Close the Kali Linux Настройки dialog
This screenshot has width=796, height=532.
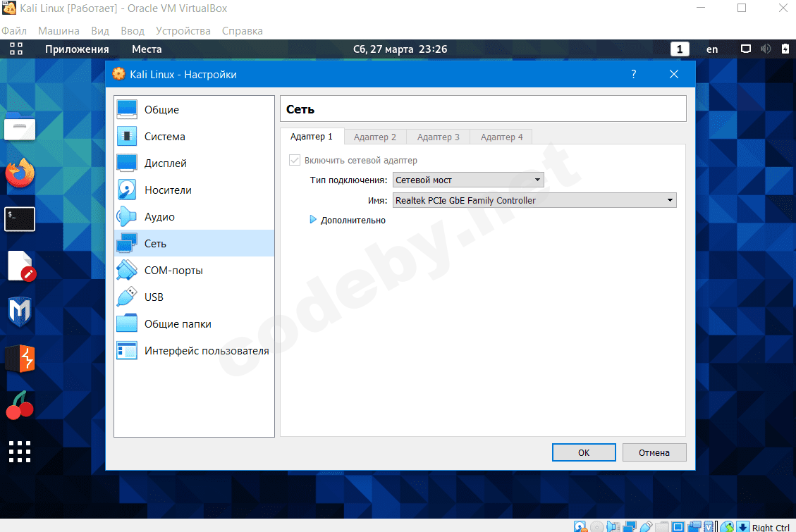click(674, 74)
